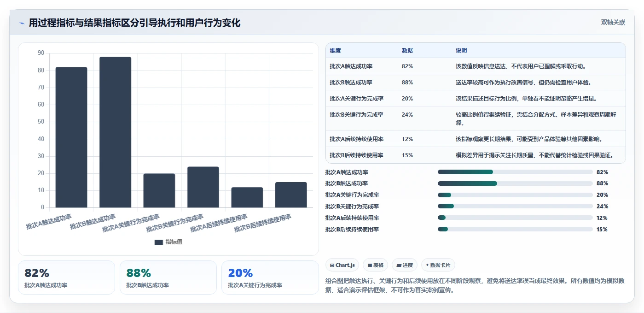Click the 88% progress bar for 批次B触达成功率

tap(515, 183)
